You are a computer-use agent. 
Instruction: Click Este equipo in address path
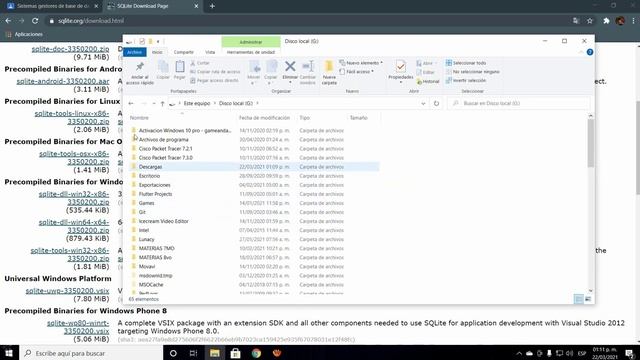tap(197, 103)
